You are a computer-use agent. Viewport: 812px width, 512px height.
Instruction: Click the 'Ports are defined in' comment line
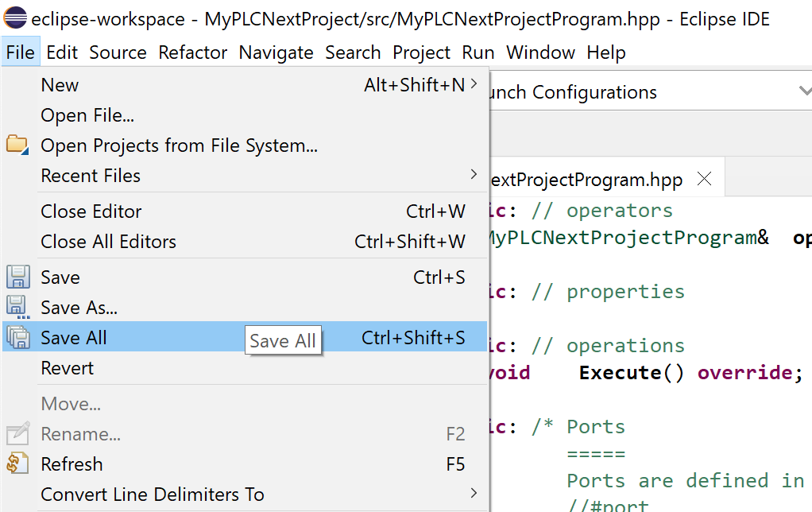click(x=685, y=480)
